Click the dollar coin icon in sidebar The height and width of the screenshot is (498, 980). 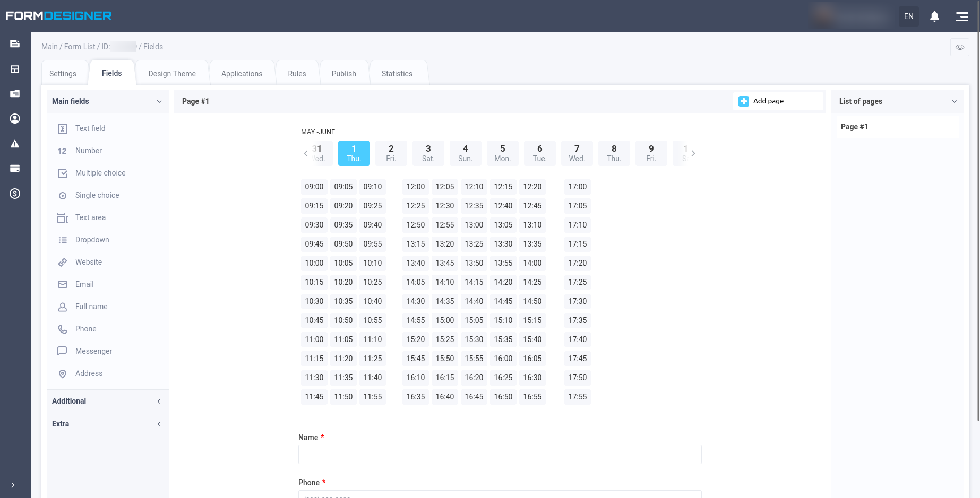pos(15,194)
